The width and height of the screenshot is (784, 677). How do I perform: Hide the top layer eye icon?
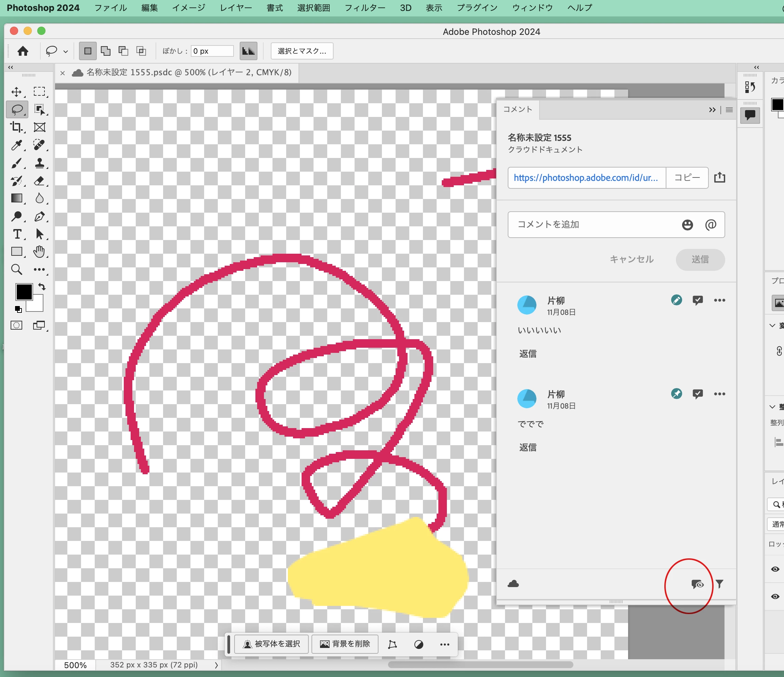(775, 569)
